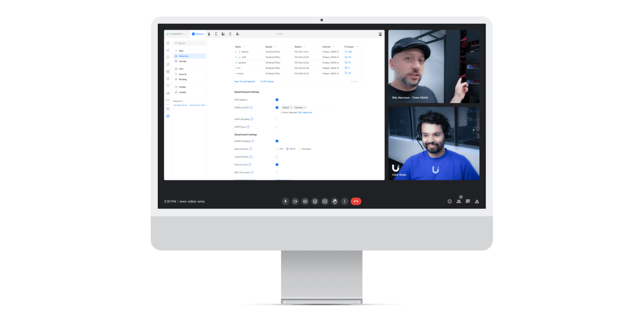Open the WiFi settings section

(181, 51)
